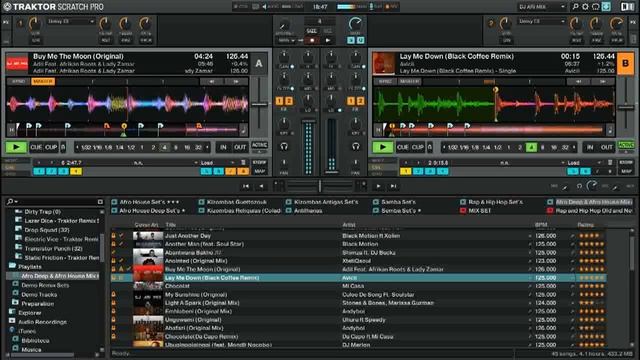
Task: Enable SYNC on Deck B
Action: pyautogui.click(x=385, y=82)
